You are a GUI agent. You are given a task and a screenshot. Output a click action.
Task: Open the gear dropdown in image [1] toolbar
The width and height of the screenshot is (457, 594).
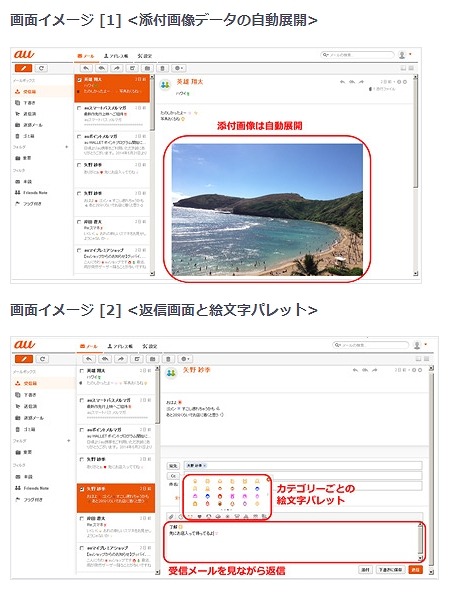[x=178, y=68]
